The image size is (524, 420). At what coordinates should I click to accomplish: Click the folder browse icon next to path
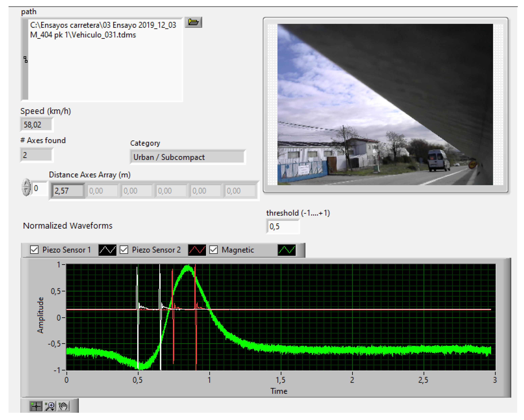(193, 22)
